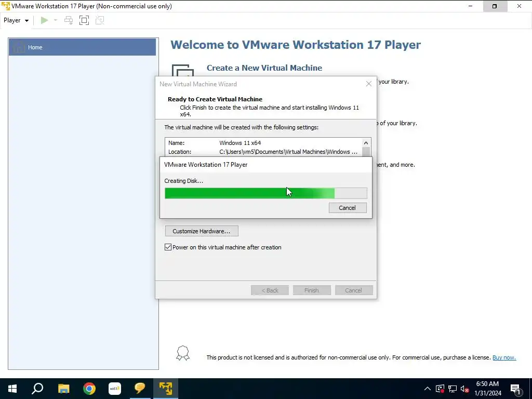
Task: Click the license ribbon badge icon
Action: point(182,353)
